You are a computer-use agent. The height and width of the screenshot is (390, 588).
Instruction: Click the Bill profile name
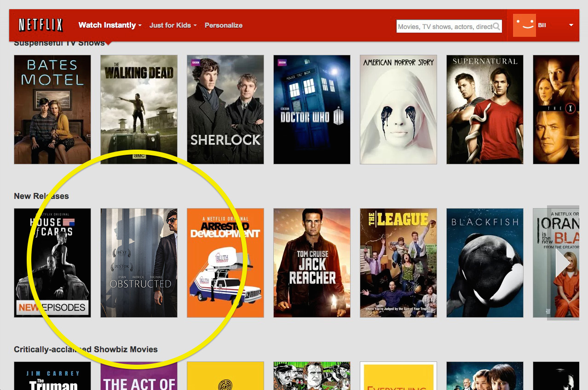(x=542, y=25)
